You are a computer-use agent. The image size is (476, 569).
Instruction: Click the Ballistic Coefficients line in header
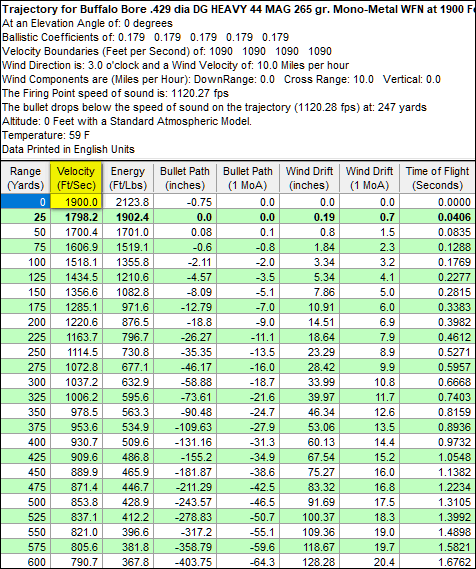click(145, 37)
